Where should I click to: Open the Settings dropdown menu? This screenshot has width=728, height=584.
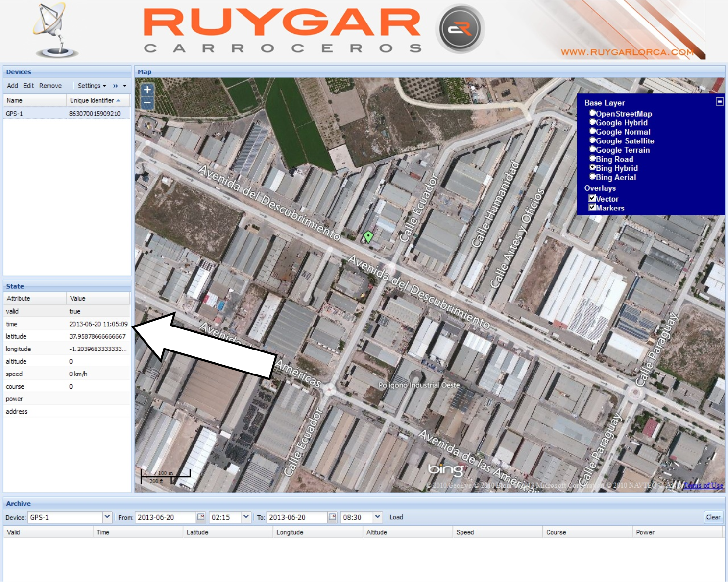coord(92,86)
